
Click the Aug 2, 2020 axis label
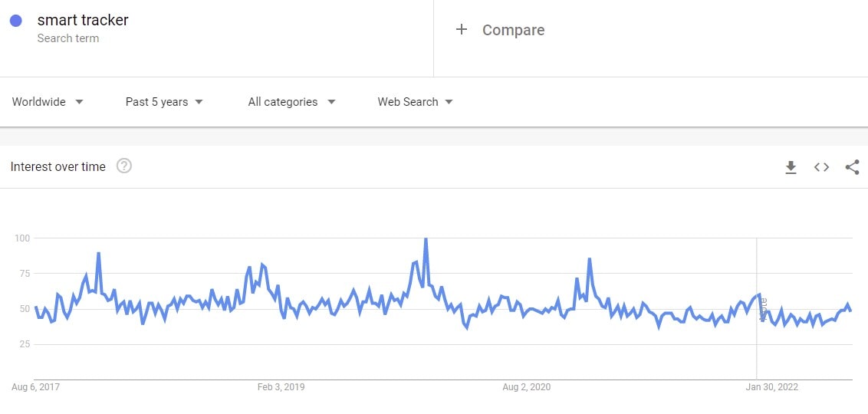[527, 387]
